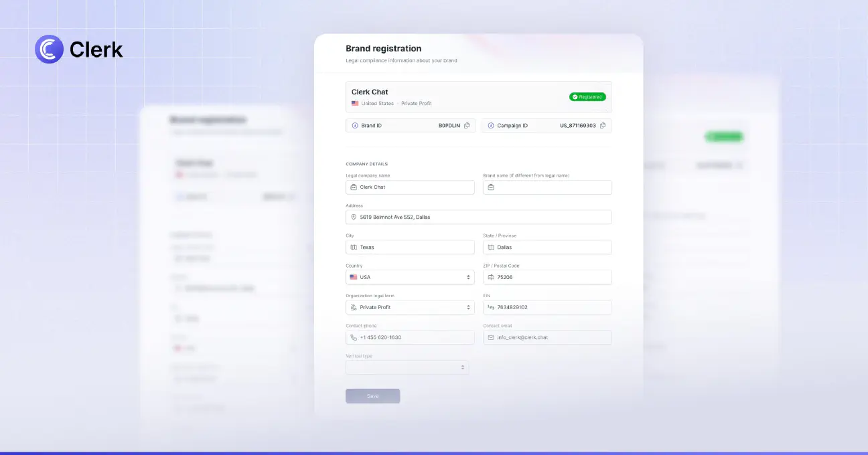
Task: Click the Contact email address text
Action: coord(522,337)
